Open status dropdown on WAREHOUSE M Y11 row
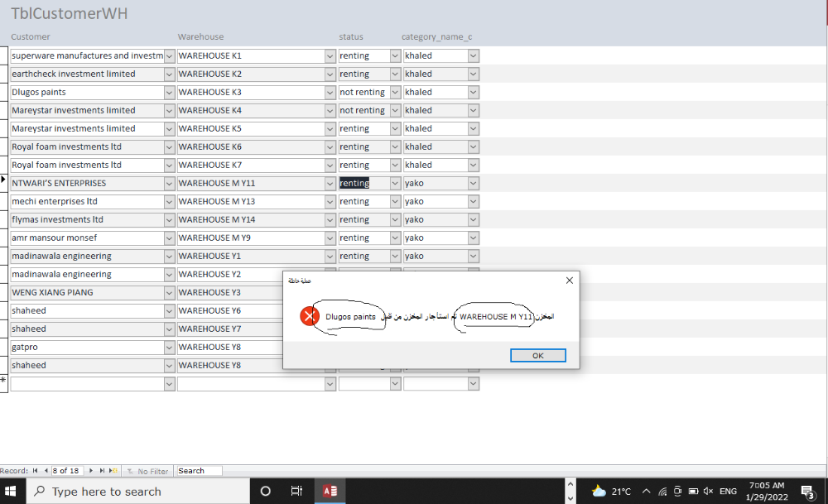 [x=395, y=183]
